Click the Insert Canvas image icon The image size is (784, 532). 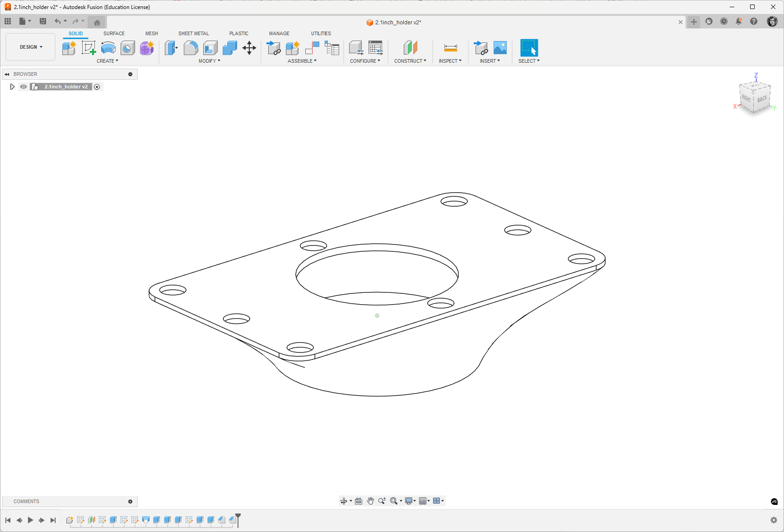[x=500, y=48]
